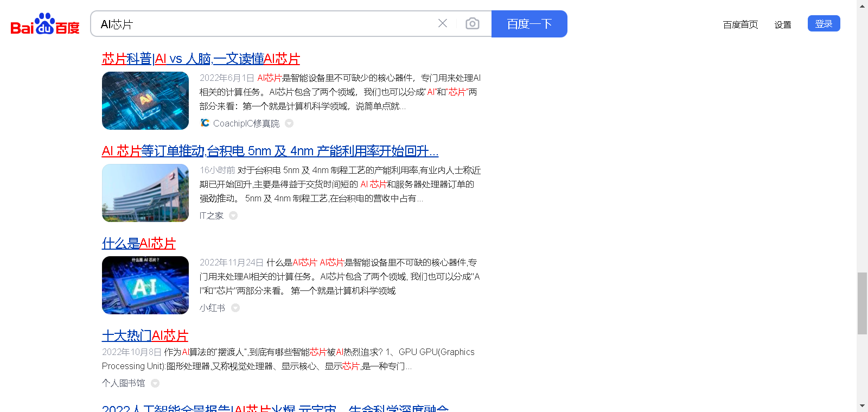Click the page scrollbar thumb
Viewport: 868px width, 412px height.
pyautogui.click(x=862, y=303)
